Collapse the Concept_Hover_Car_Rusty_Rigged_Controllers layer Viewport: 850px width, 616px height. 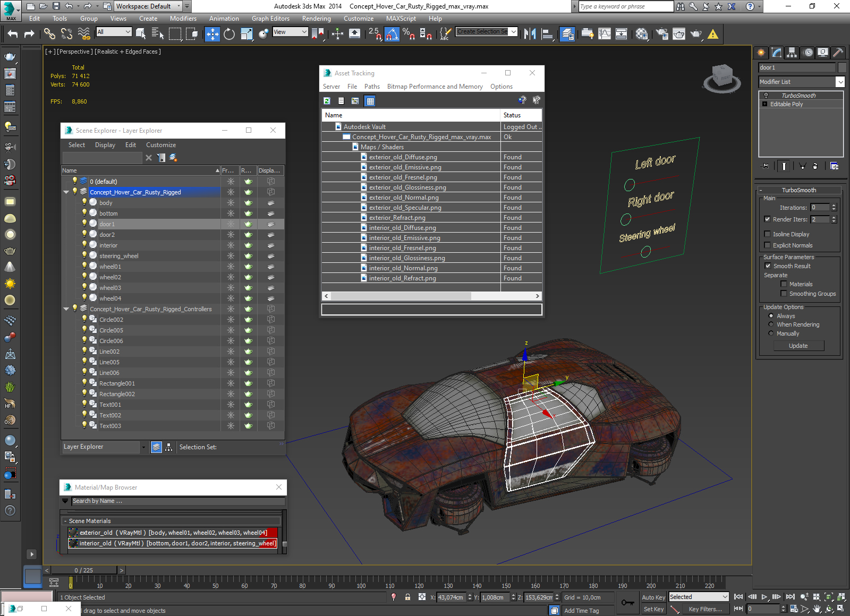pyautogui.click(x=66, y=309)
